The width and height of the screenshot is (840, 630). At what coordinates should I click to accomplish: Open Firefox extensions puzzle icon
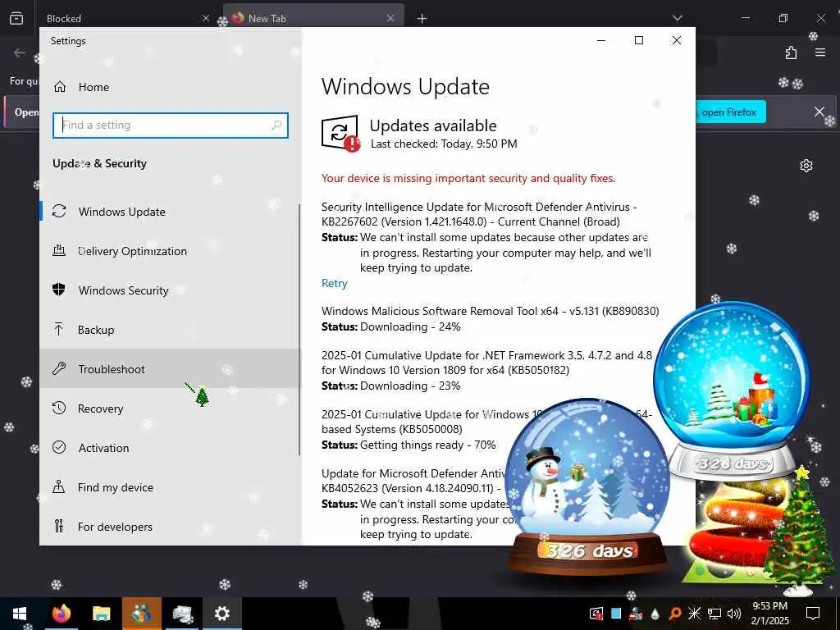point(791,52)
